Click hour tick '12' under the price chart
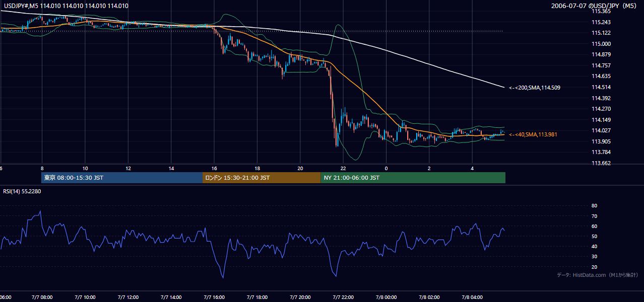Screen dimensions: 644x302 pos(128,168)
